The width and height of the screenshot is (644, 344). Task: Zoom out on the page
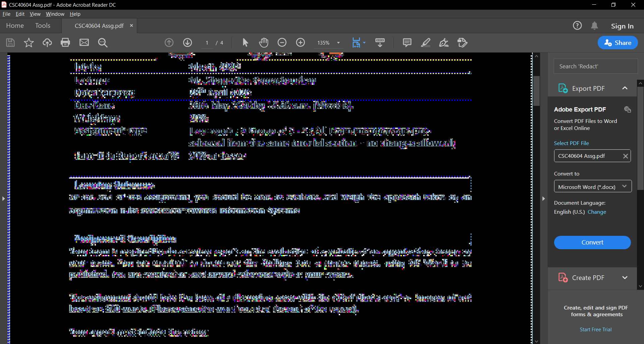pos(282,43)
